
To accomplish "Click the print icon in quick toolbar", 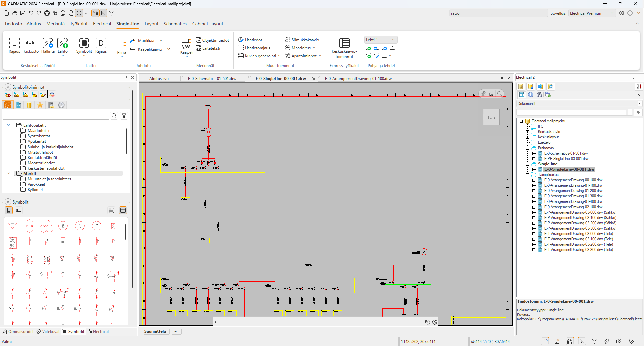I will coord(47,13).
